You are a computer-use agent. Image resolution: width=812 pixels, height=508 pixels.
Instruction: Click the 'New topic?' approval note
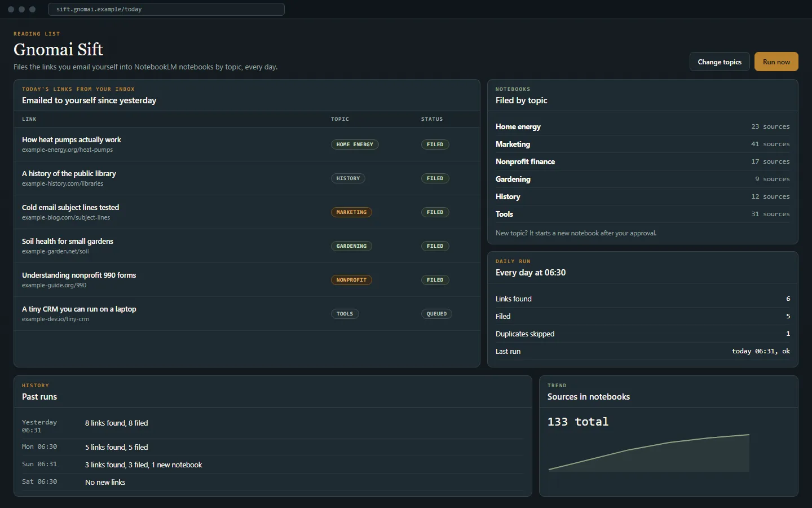point(576,234)
